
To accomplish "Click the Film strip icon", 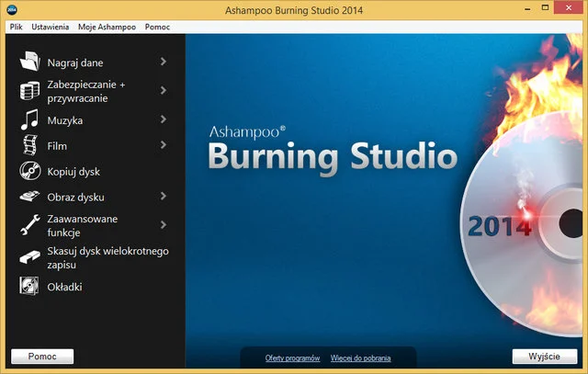I will 30,145.
